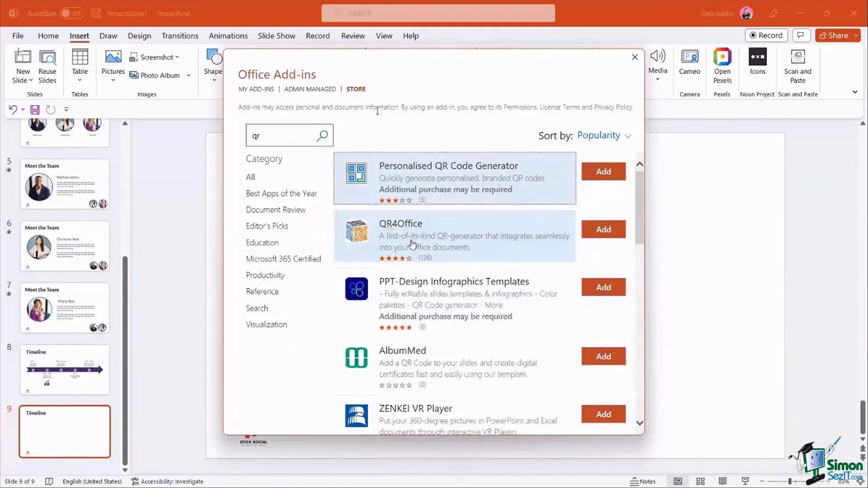The width and height of the screenshot is (868, 488).
Task: Launch Scan and Paste add-in
Action: [797, 66]
